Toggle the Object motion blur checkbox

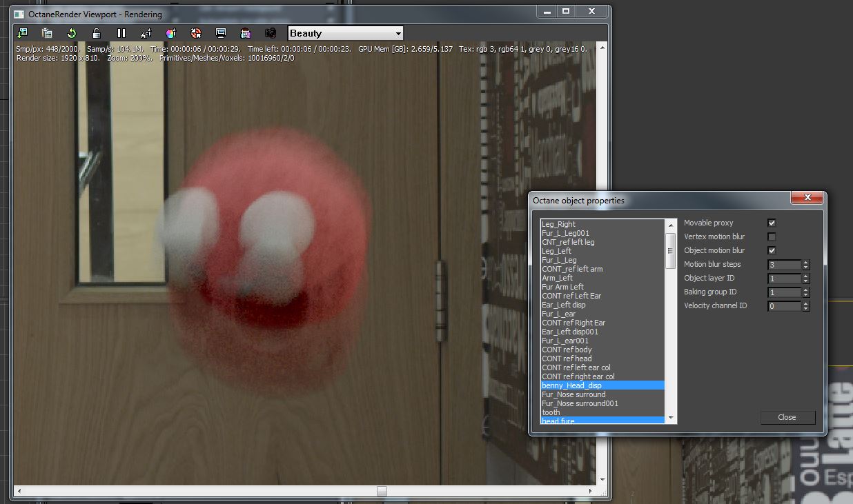[772, 250]
